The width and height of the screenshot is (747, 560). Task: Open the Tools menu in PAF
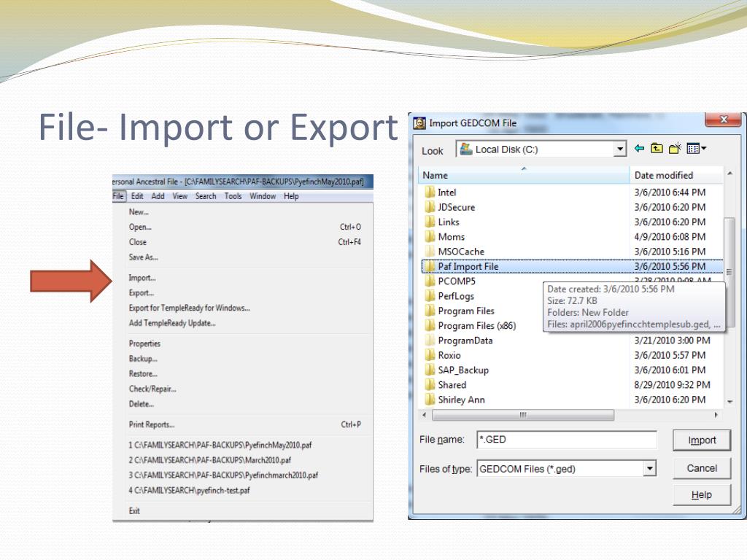[x=233, y=196]
